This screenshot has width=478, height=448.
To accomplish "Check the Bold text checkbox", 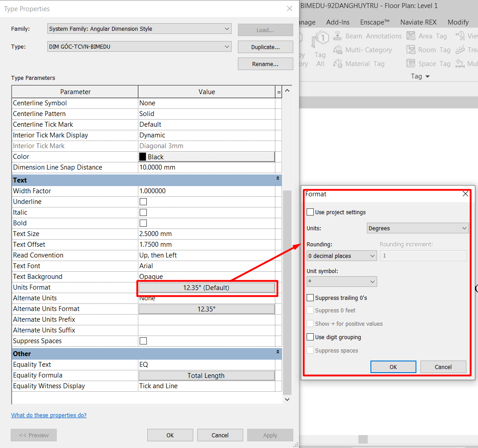I will coord(143,223).
